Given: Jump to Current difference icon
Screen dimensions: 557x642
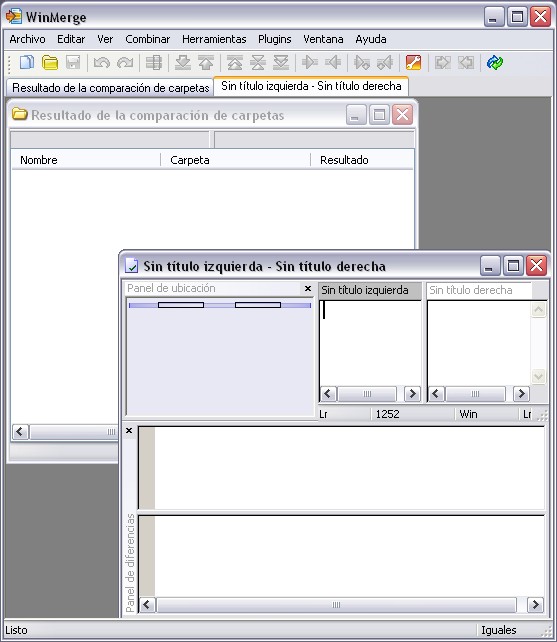Looking at the screenshot, I should pos(258,63).
